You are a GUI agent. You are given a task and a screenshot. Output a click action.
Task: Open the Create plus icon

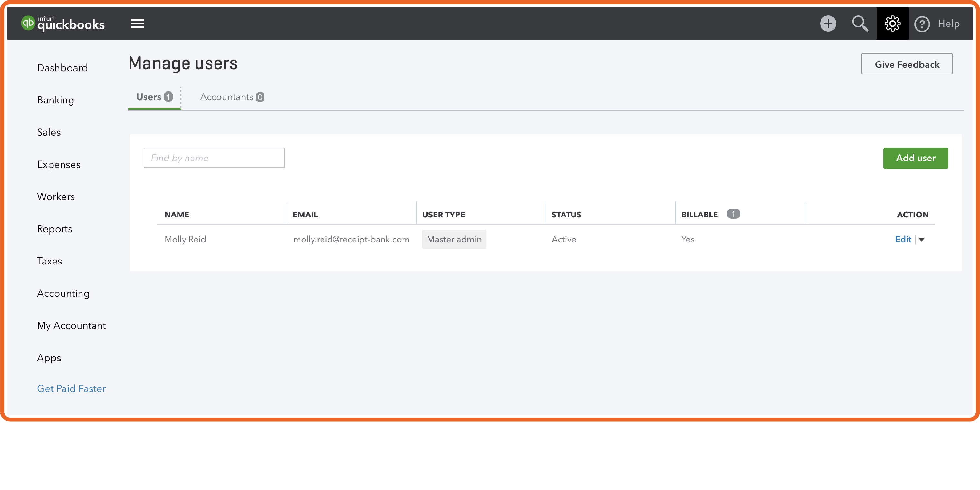coord(828,24)
